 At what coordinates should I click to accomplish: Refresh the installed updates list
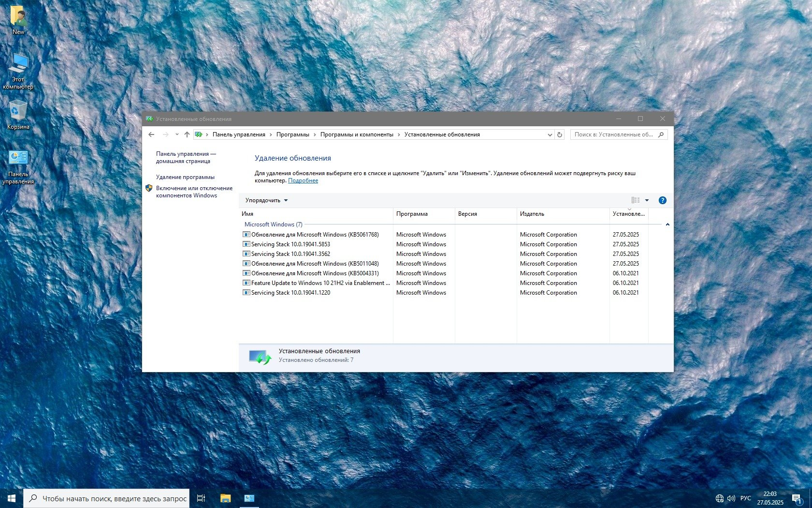(560, 134)
